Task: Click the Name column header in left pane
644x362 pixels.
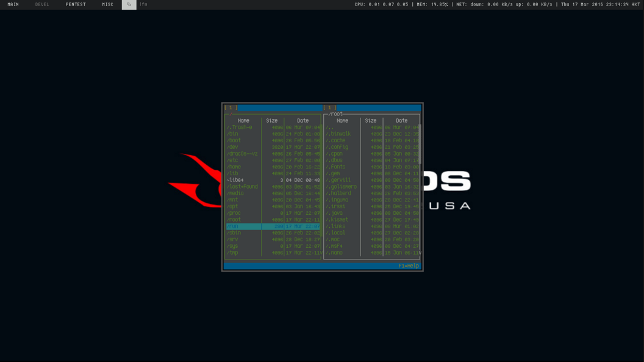Action: 243,121
